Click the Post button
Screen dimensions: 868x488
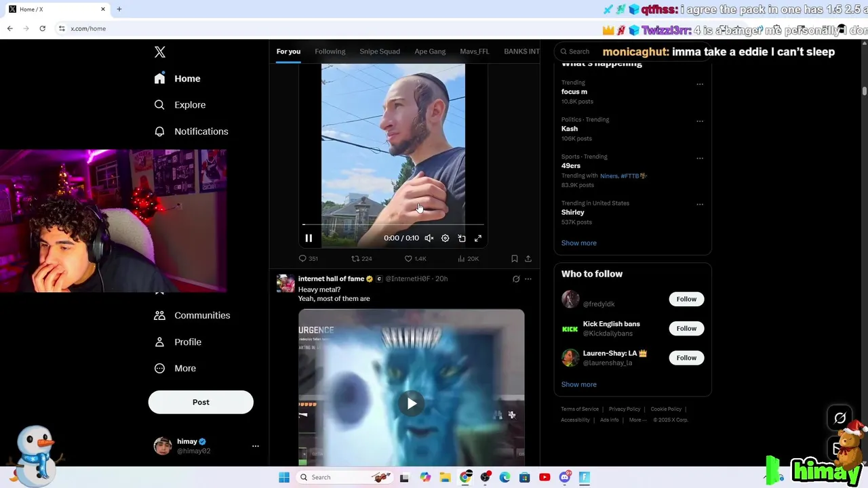tap(201, 402)
